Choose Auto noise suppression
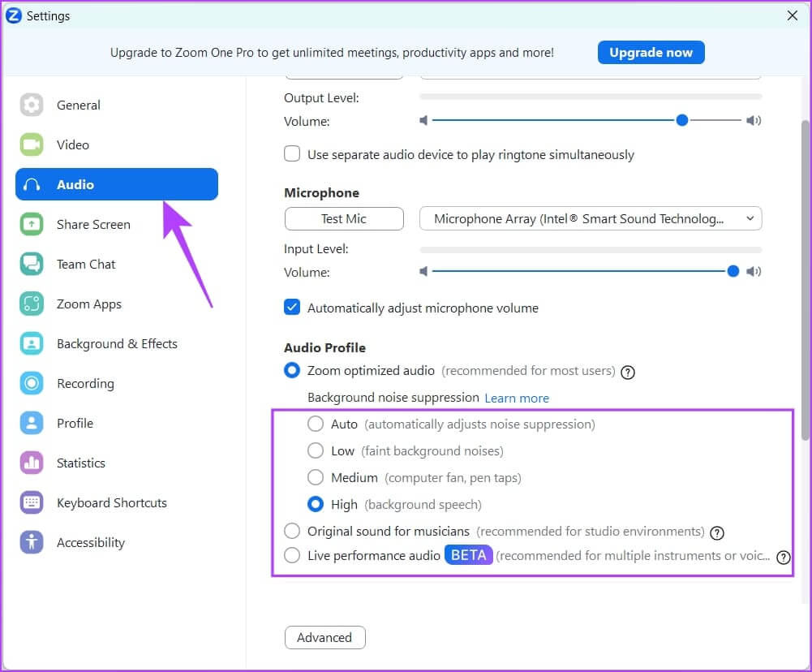Viewport: 812px width, 672px height. click(316, 424)
